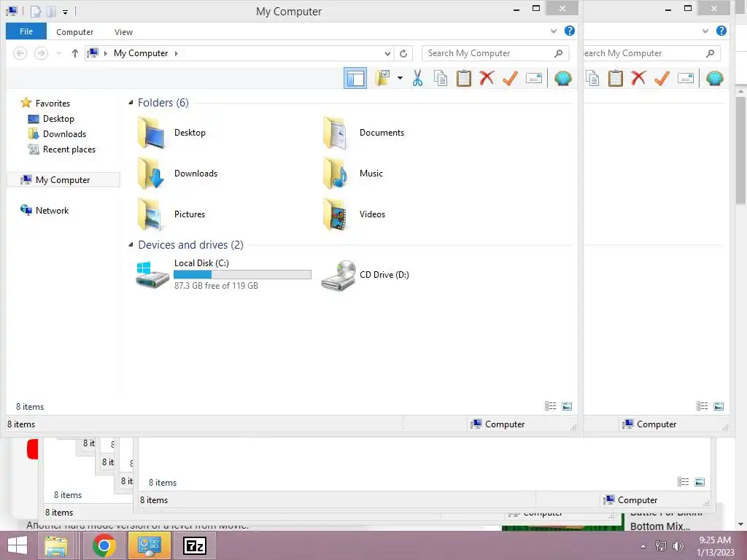Expand the ribbon with the chevron near Help
747x560 pixels.
pyautogui.click(x=554, y=31)
